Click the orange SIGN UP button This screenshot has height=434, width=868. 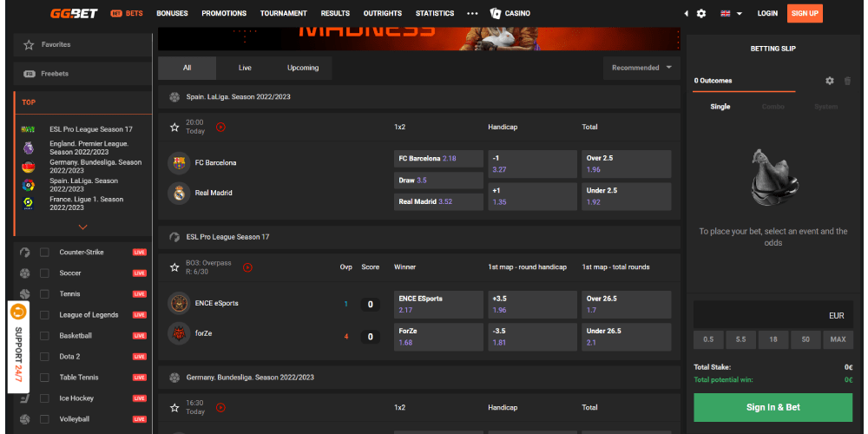pos(805,14)
